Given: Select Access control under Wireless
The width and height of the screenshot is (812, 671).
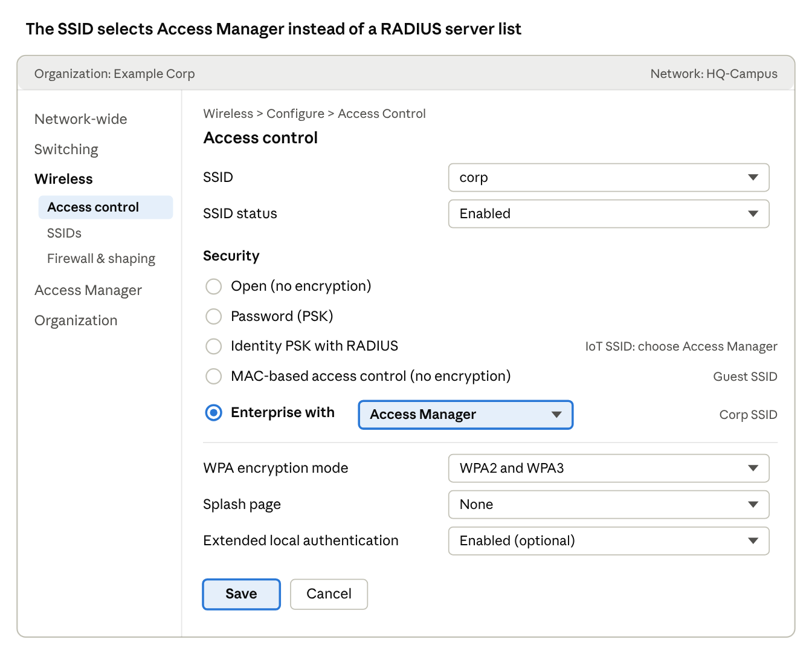Looking at the screenshot, I should coord(106,207).
